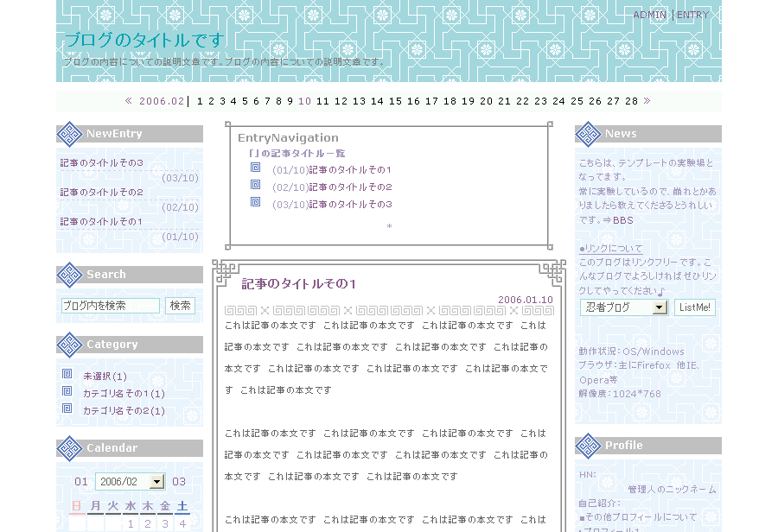Screen dimensions: 778x532
Task: Click the spiral icon beside カテゴリ名その1(1)
Action: pyautogui.click(x=67, y=391)
